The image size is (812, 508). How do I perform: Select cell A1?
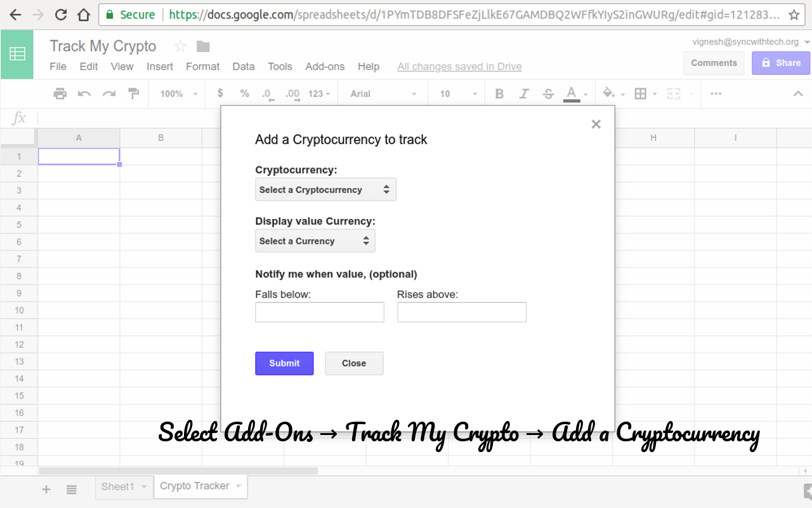pos(79,156)
